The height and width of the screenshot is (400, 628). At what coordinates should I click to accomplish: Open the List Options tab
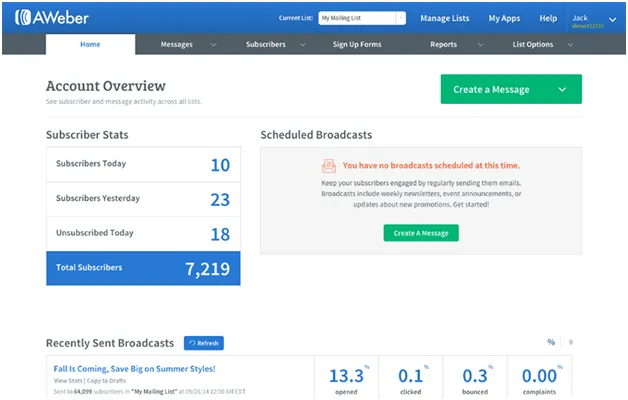[533, 44]
